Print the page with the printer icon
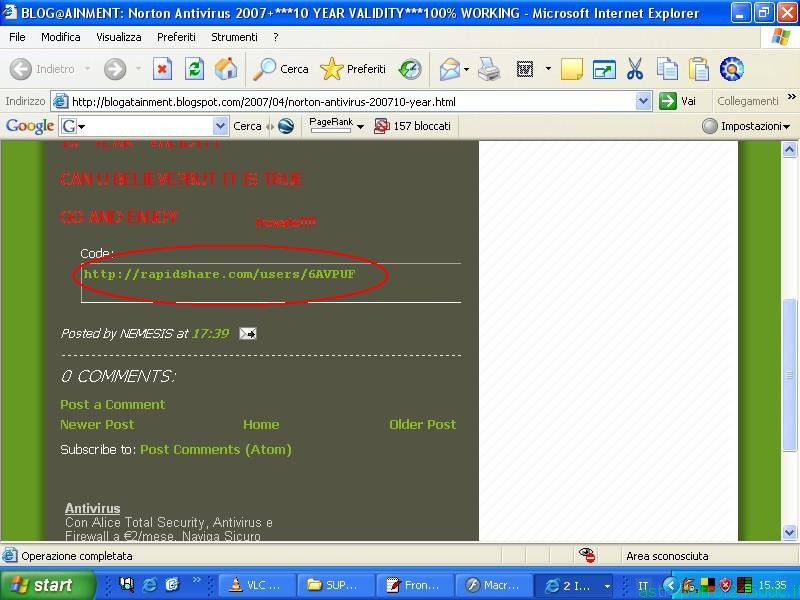Viewport: 800px width, 600px height. 489,69
